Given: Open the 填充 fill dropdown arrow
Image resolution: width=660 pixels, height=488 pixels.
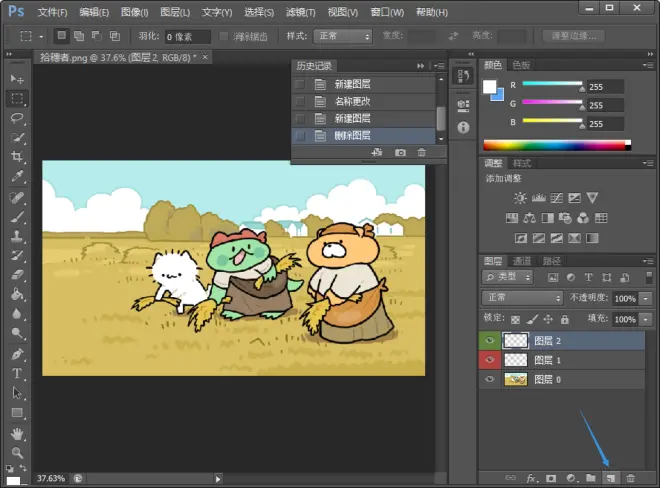Looking at the screenshot, I should (x=645, y=319).
